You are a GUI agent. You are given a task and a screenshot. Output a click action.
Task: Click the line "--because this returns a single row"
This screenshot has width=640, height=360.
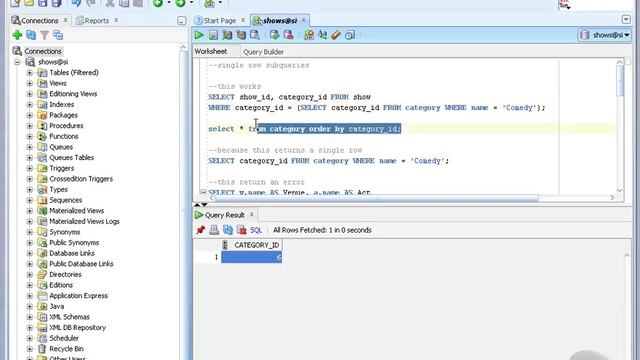(285, 150)
